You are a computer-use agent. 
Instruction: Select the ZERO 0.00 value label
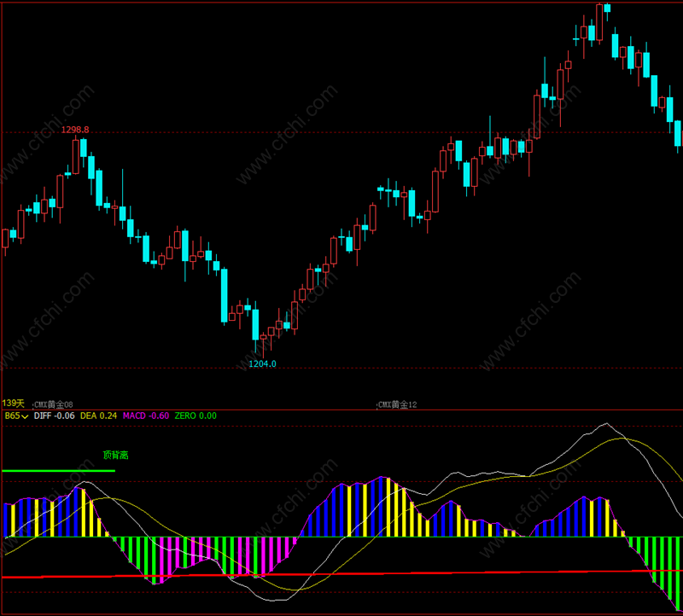click(196, 416)
